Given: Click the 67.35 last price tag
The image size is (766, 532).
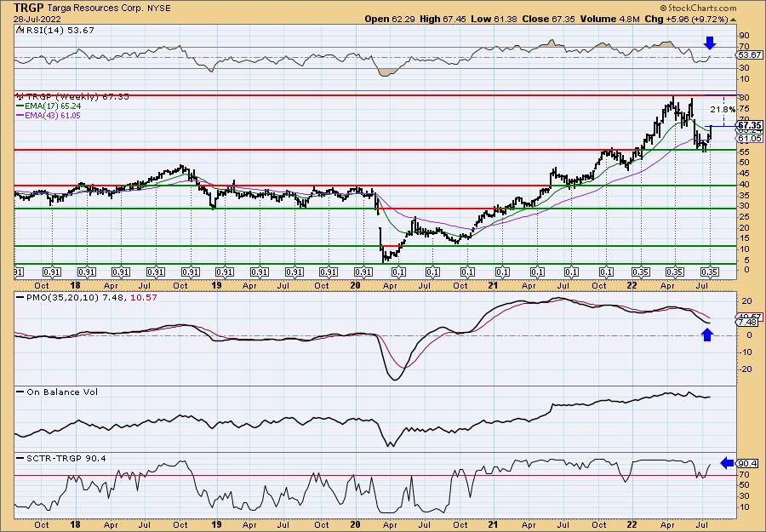Looking at the screenshot, I should (750, 125).
